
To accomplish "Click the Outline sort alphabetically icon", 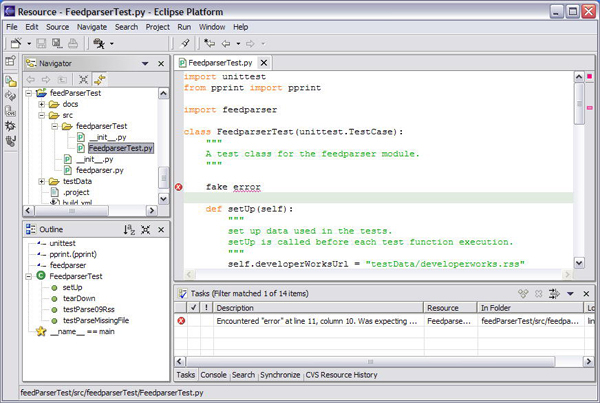I will pyautogui.click(x=129, y=230).
